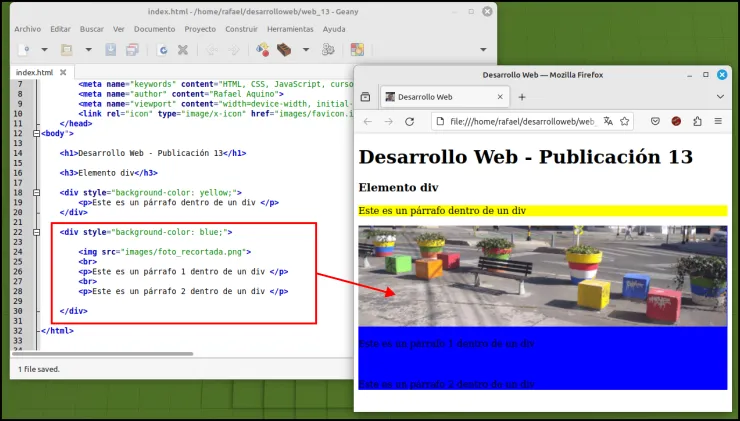Expand the New file dropdown arrow
Image resolution: width=740 pixels, height=421 pixels.
(44, 50)
